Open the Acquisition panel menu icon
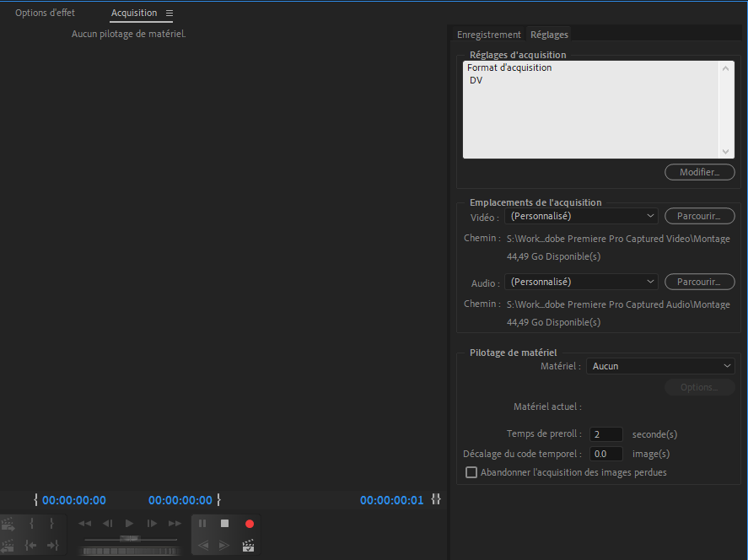The image size is (748, 560). [x=170, y=13]
